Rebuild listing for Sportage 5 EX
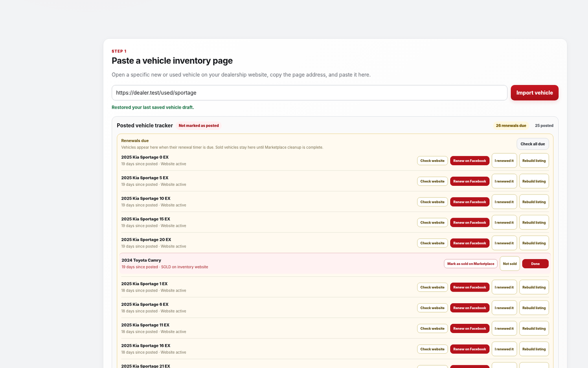Image resolution: width=588 pixels, height=368 pixels. point(534,181)
